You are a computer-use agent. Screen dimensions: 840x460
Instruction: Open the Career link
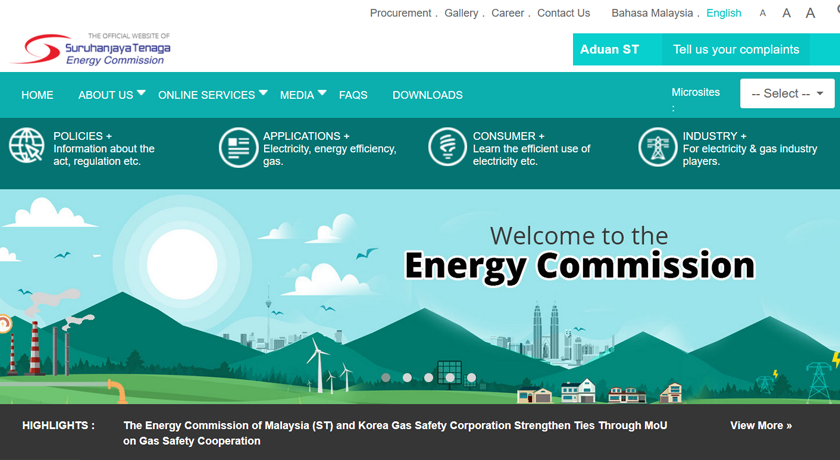pyautogui.click(x=507, y=13)
